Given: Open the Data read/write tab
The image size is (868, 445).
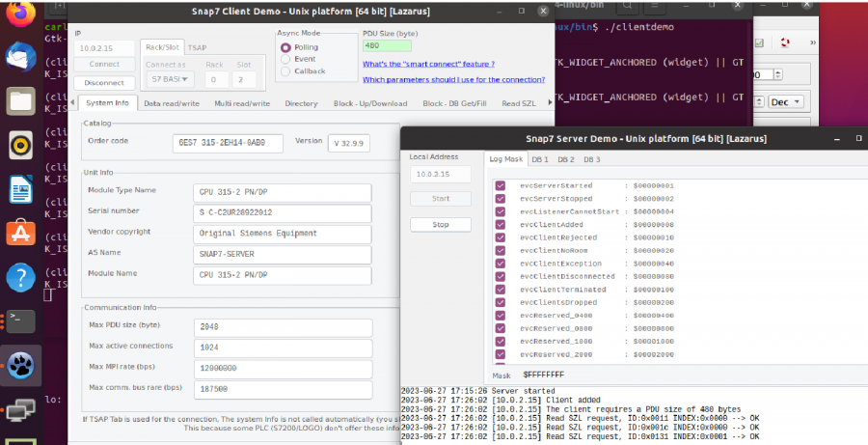Looking at the screenshot, I should 172,103.
